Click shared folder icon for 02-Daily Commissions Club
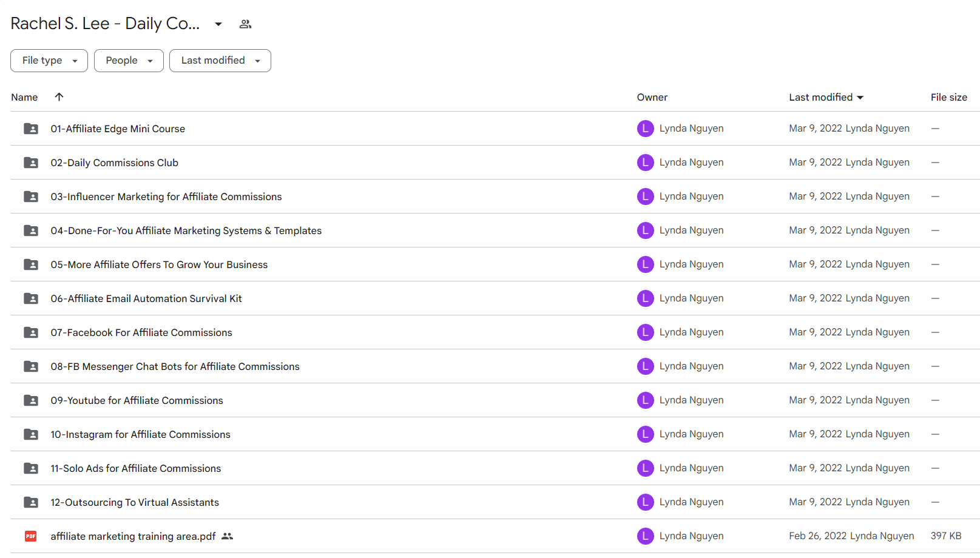This screenshot has width=980, height=558. coord(31,163)
